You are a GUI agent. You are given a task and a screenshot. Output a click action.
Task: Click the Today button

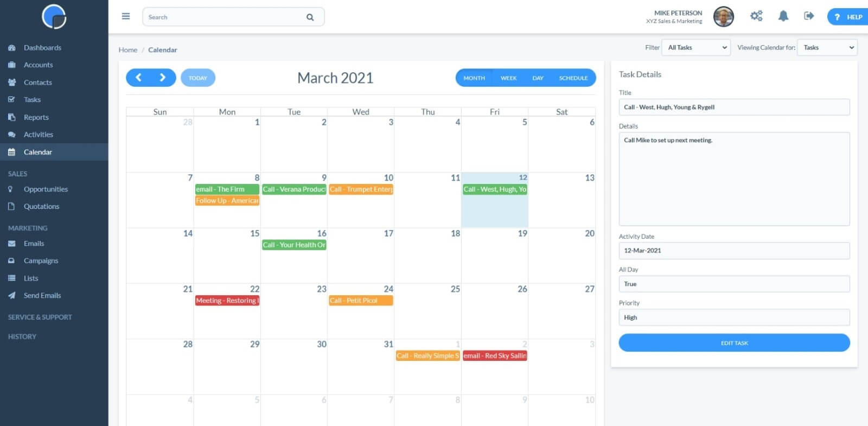pos(198,78)
